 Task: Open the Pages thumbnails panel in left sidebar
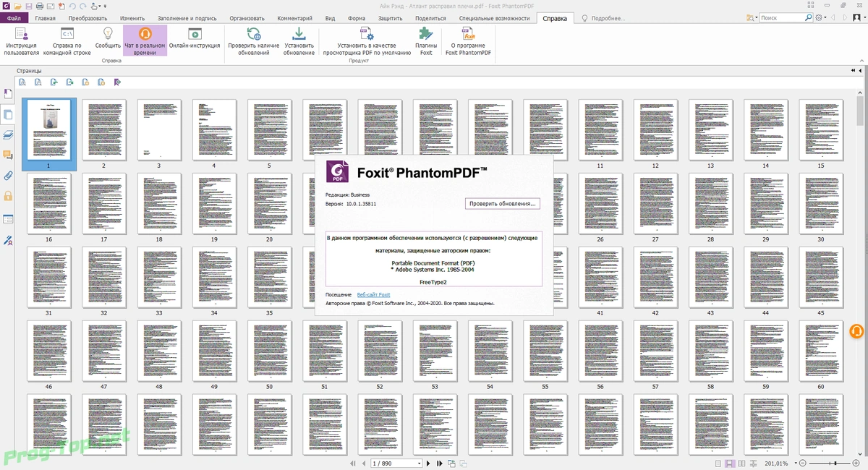8,114
